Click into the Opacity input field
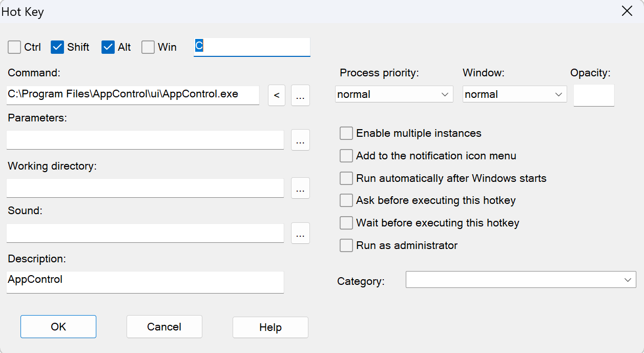644x353 pixels. (x=593, y=95)
